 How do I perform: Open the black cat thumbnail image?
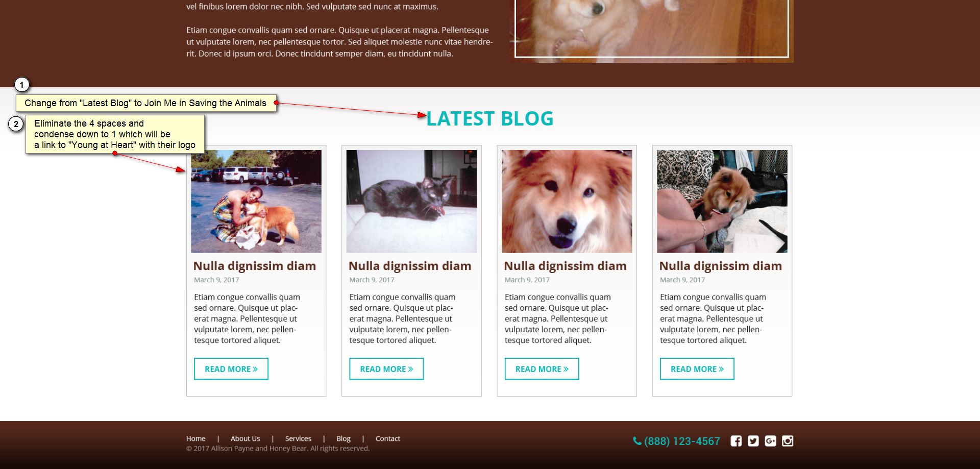tap(411, 201)
